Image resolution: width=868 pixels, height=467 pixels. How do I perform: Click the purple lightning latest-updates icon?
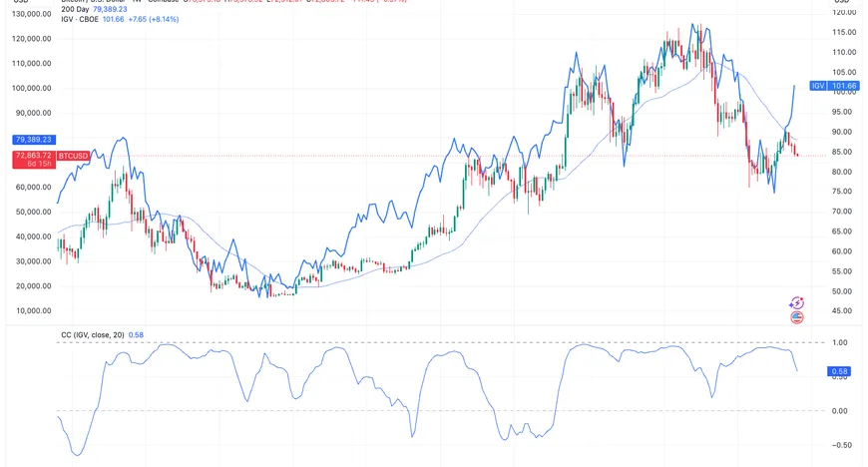[796, 303]
